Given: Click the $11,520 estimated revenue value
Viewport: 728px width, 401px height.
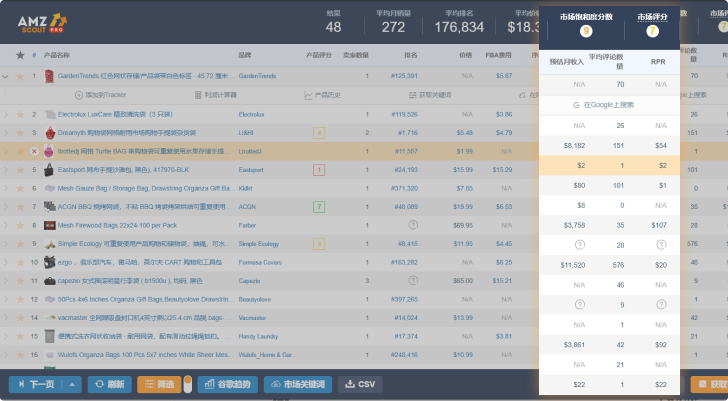Looking at the screenshot, I should 572,265.
